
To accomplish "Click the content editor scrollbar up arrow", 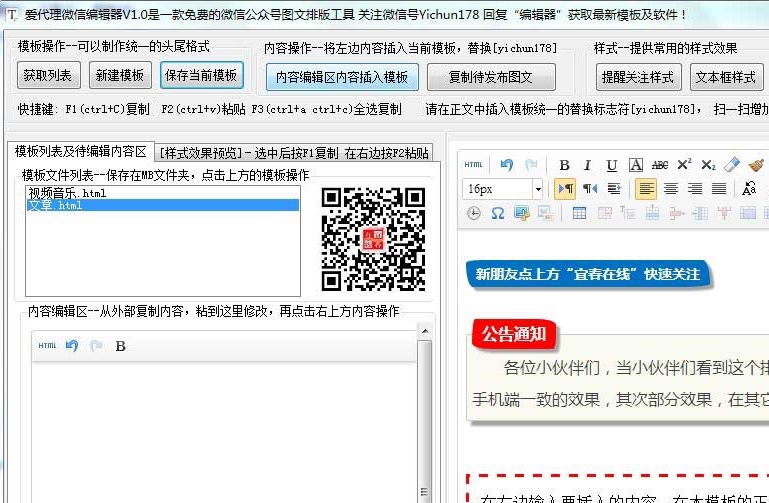I will click(425, 331).
